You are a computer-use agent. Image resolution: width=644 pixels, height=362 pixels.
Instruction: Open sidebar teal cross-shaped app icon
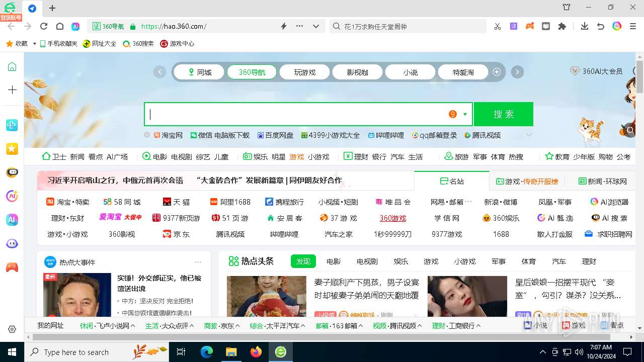click(12, 125)
